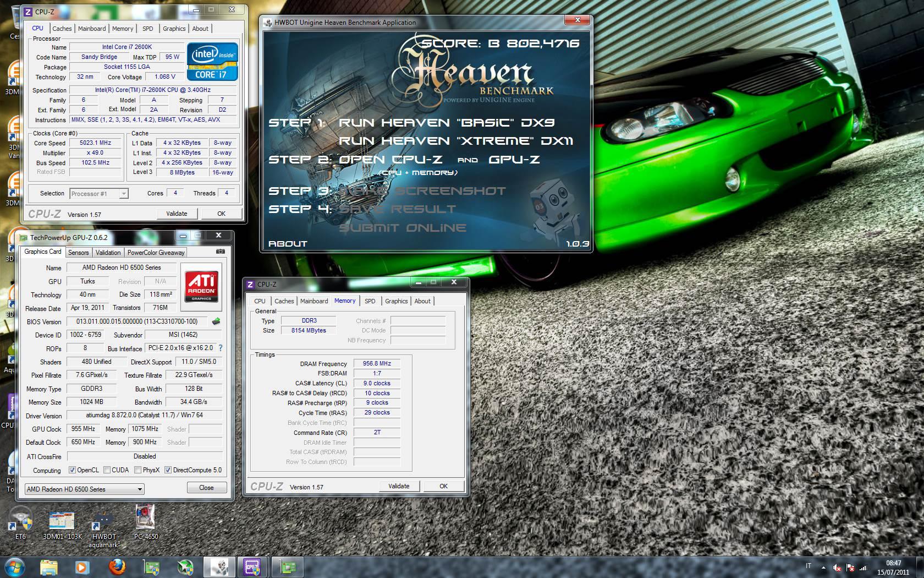Click the green arrow shield taskbar icon

pos(185,567)
